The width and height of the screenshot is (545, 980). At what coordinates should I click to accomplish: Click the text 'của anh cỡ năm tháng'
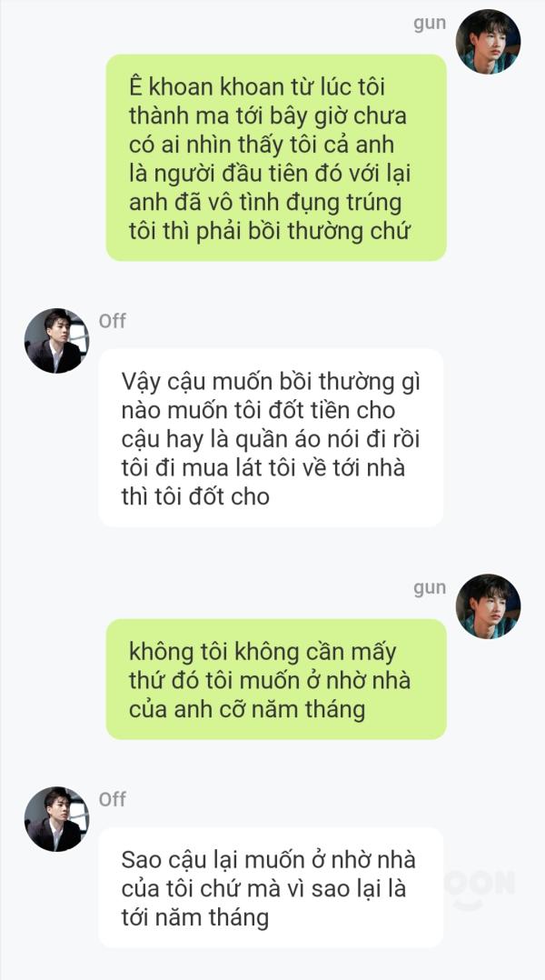click(x=246, y=709)
